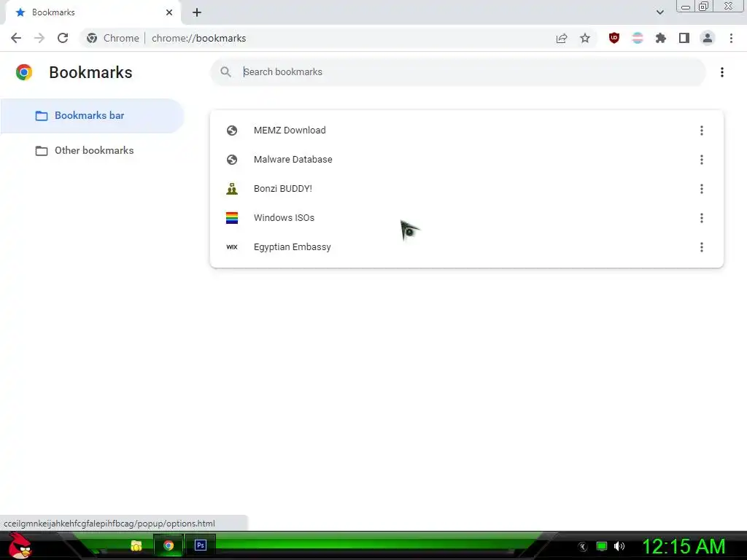Share this page via the share icon
The width and height of the screenshot is (747, 560).
tap(562, 38)
